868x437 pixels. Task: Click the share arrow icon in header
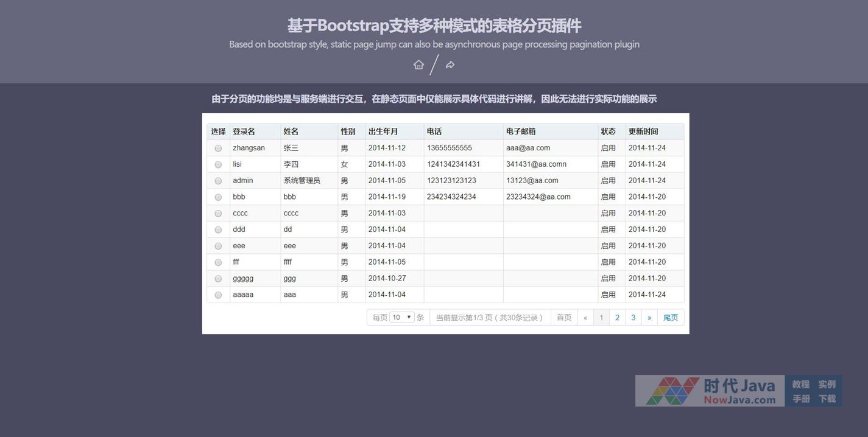tap(450, 65)
